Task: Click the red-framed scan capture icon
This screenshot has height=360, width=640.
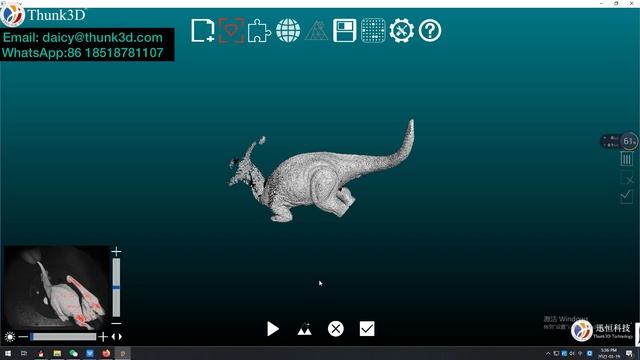Action: 231,31
